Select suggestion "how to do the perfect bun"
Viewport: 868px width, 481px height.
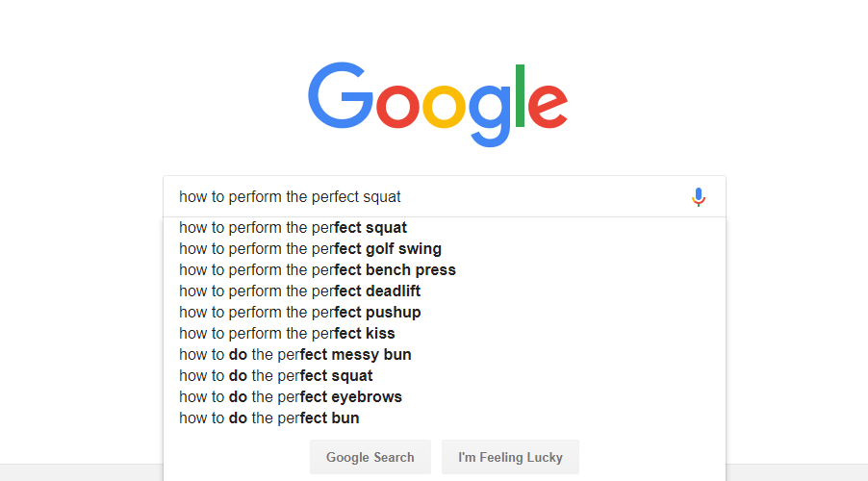tap(269, 418)
